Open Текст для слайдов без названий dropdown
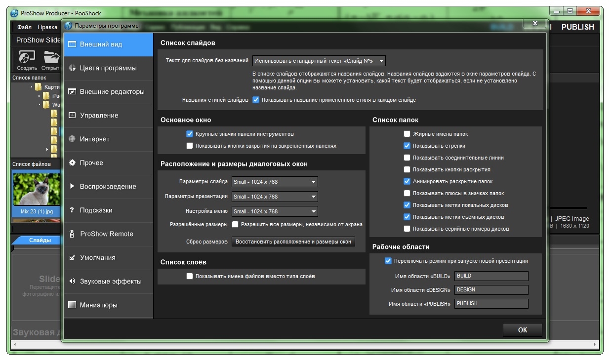612x364 pixels. [319, 61]
